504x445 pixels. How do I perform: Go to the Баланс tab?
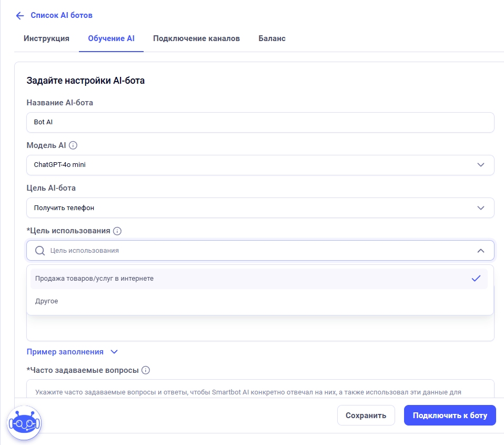[x=272, y=38]
